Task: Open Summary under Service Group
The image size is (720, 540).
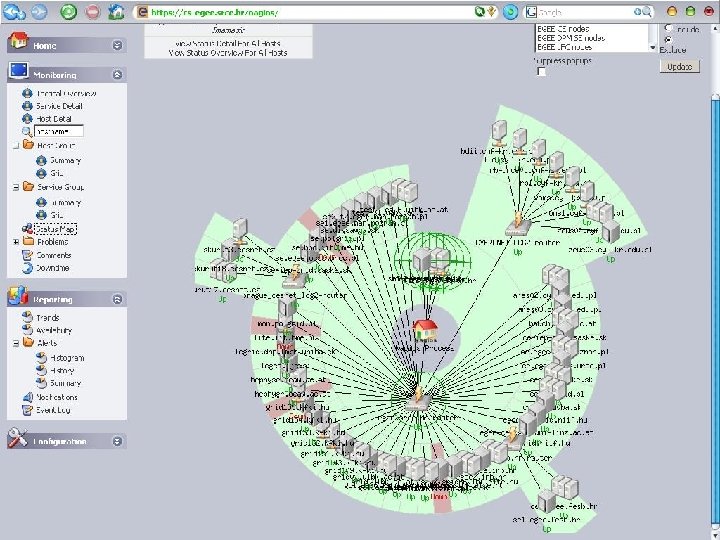Action: [65, 202]
